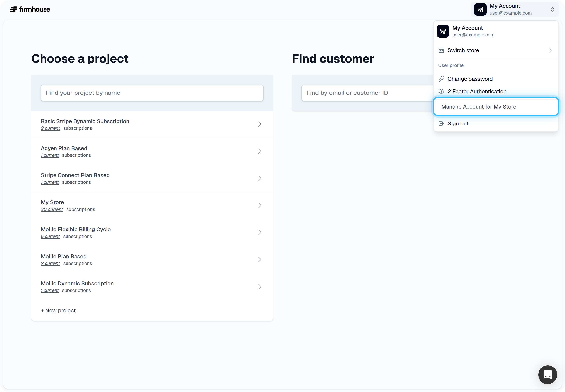Open the My Store project row chevron
This screenshot has width=565, height=392.
pyautogui.click(x=259, y=205)
